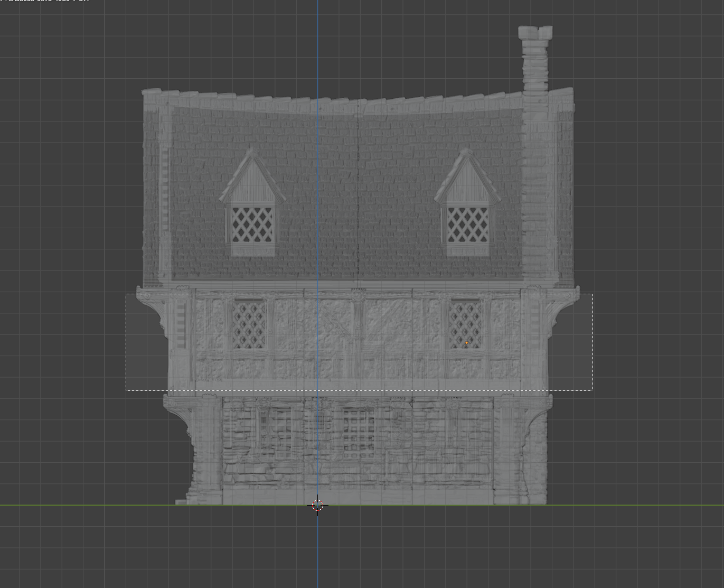
Task: Click the orange object origin dot
Action: point(466,343)
